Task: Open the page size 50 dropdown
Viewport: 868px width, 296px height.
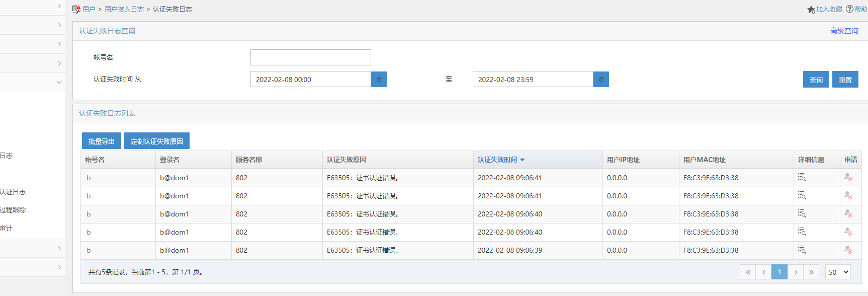Action: tap(838, 272)
